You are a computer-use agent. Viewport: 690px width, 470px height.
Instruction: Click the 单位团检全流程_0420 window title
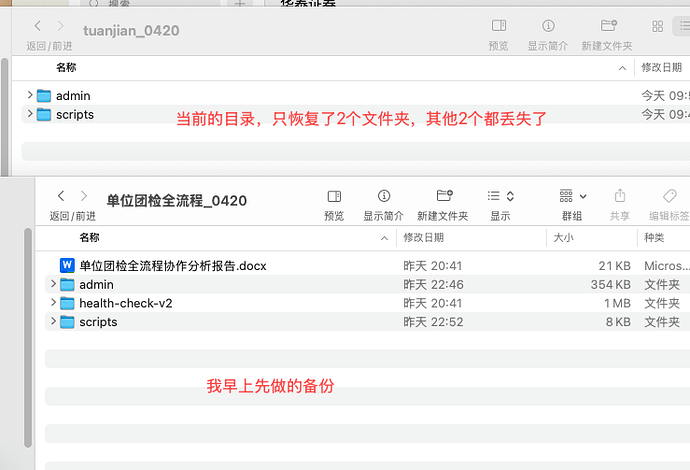[176, 201]
